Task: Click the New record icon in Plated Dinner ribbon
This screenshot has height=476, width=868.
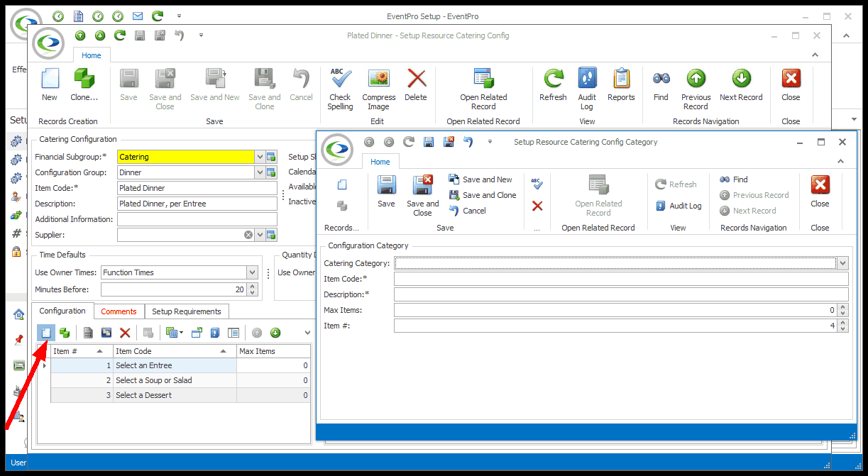Action: (x=50, y=85)
